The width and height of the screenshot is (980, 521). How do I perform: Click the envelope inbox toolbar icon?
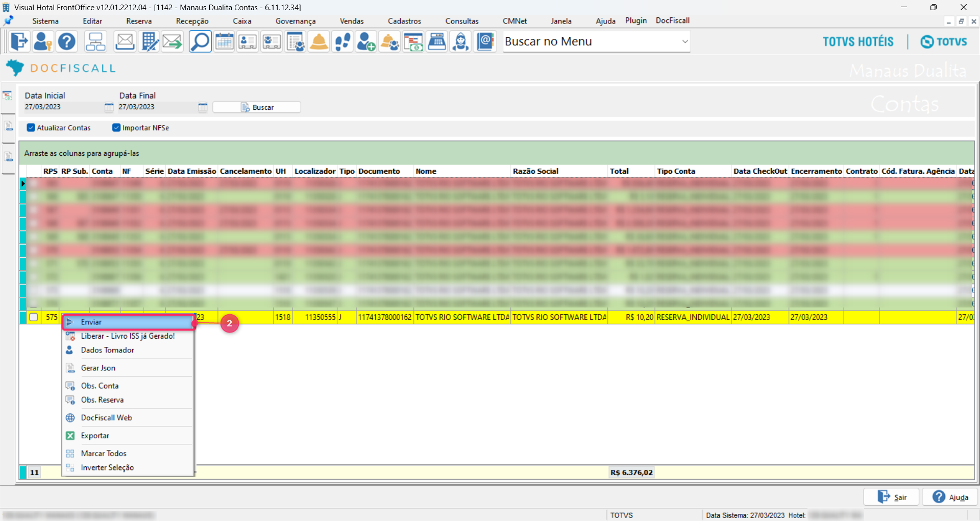click(x=125, y=41)
